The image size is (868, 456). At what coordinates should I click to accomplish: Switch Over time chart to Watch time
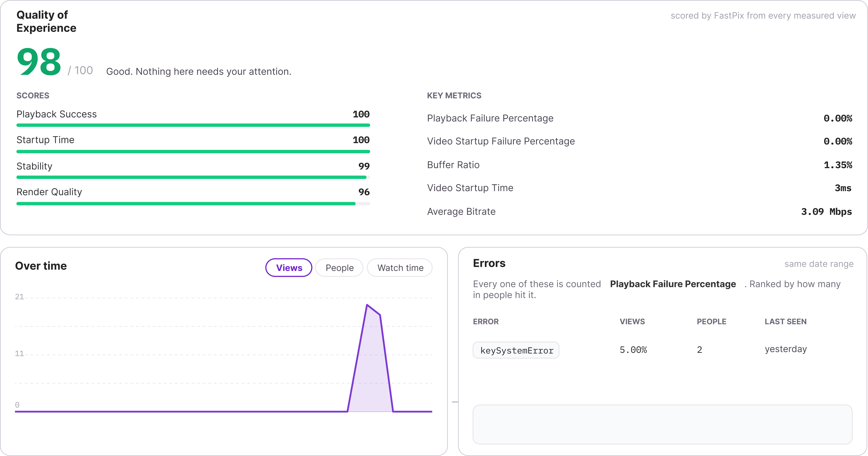tap(400, 268)
